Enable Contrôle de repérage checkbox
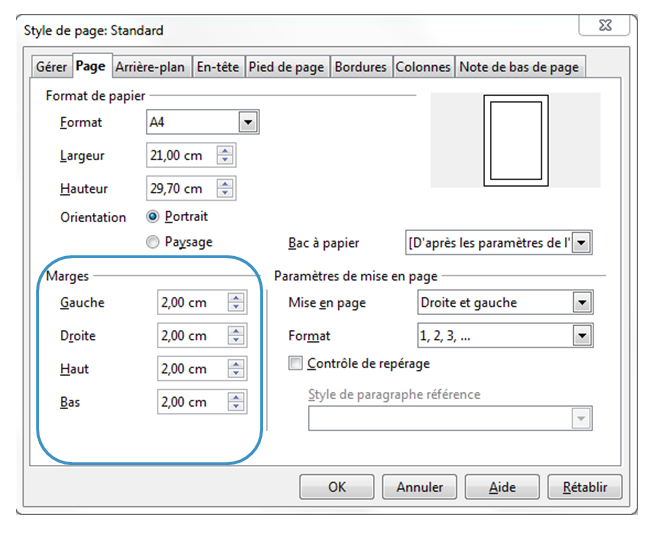This screenshot has width=654, height=536. pyautogui.click(x=295, y=363)
